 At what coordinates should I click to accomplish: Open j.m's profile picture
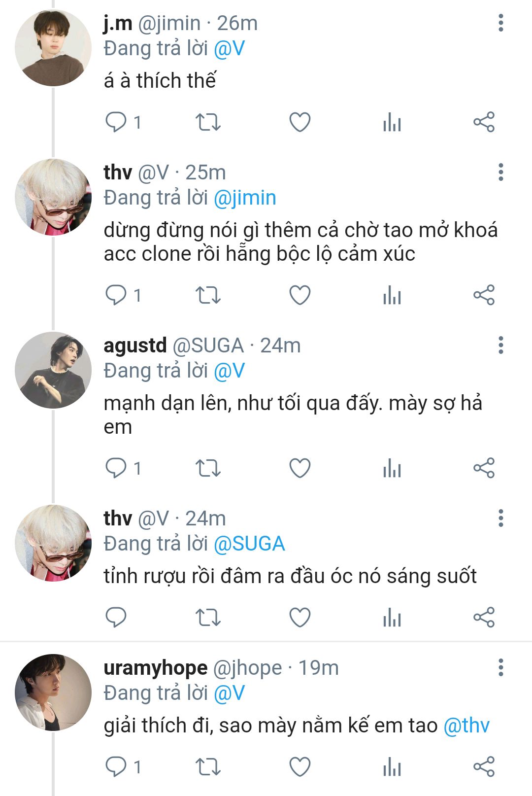53,48
